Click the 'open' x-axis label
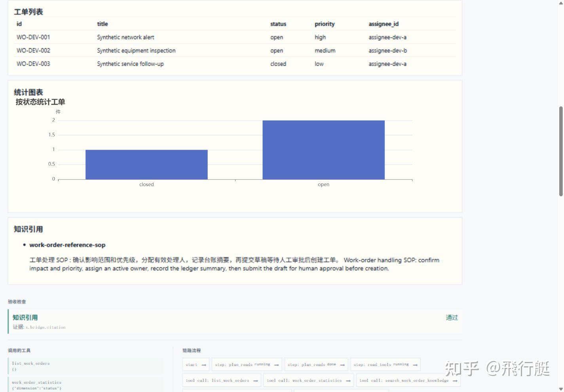 (323, 185)
